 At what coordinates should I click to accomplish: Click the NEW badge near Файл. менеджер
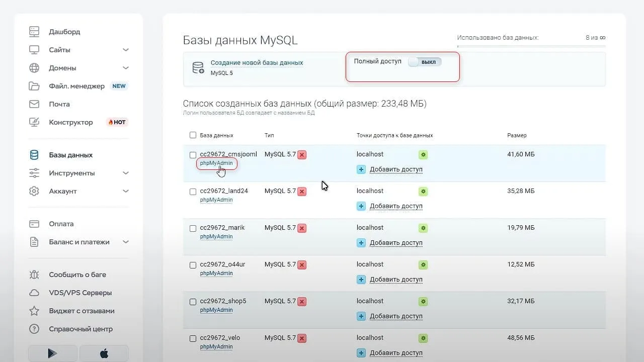(x=119, y=86)
